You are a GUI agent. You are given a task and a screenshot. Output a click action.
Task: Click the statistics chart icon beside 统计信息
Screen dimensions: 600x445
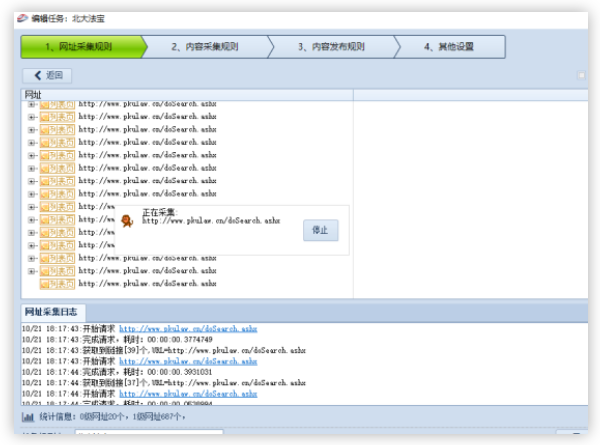pos(28,415)
